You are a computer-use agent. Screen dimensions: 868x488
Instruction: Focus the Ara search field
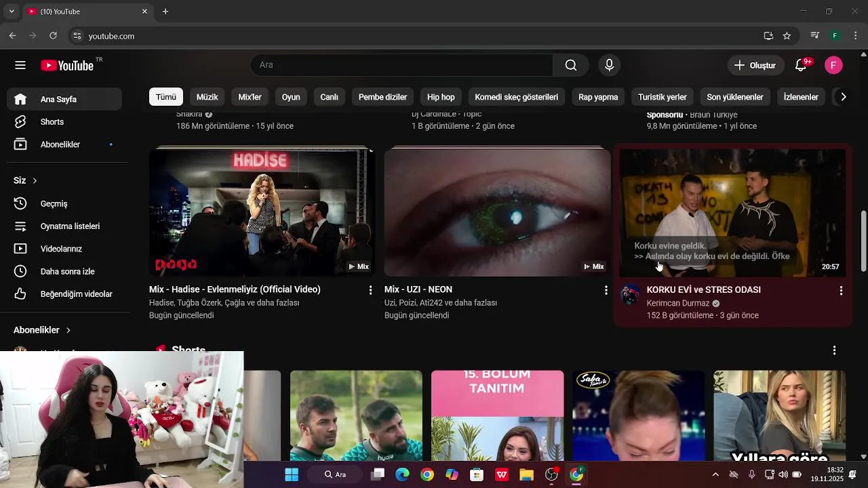pos(402,65)
